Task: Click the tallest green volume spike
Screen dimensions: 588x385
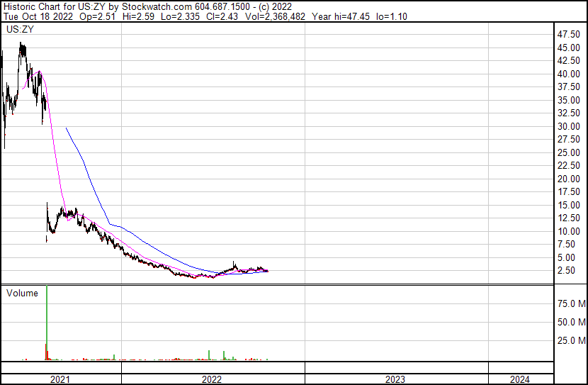Action: [47, 319]
